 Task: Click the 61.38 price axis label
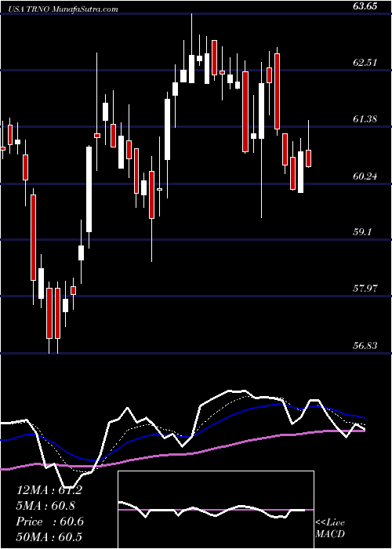(x=365, y=119)
